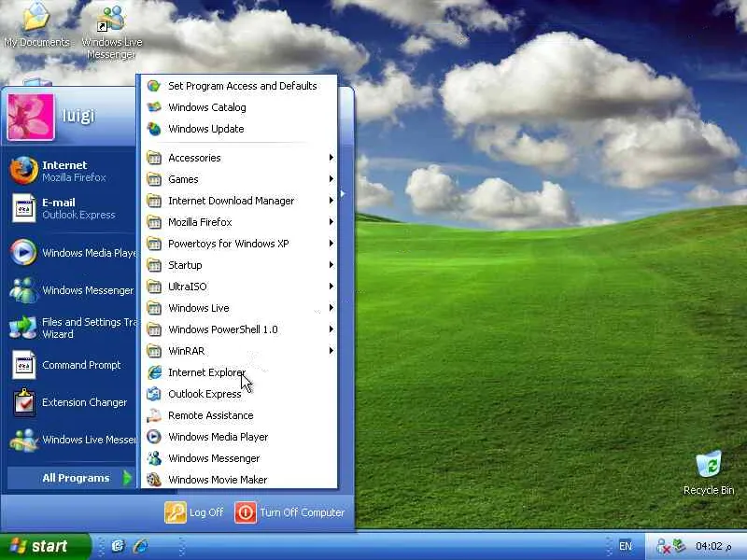Click All Programs in Start menu

coord(72,478)
